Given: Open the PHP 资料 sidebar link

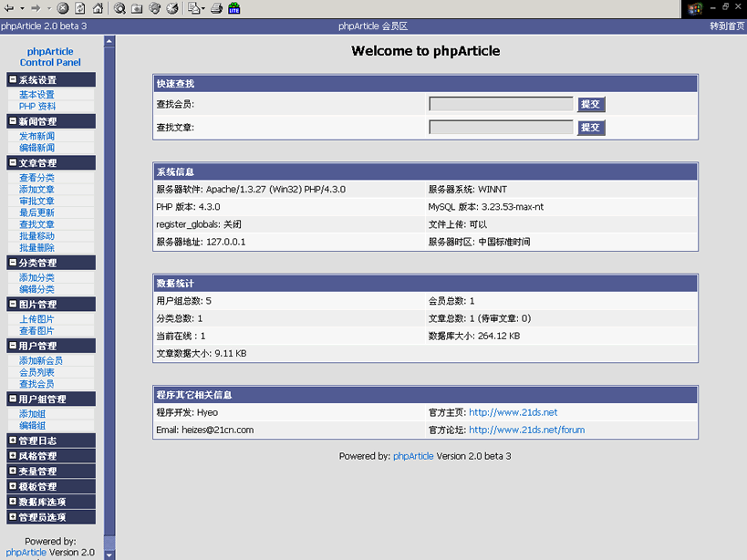Looking at the screenshot, I should tap(37, 106).
